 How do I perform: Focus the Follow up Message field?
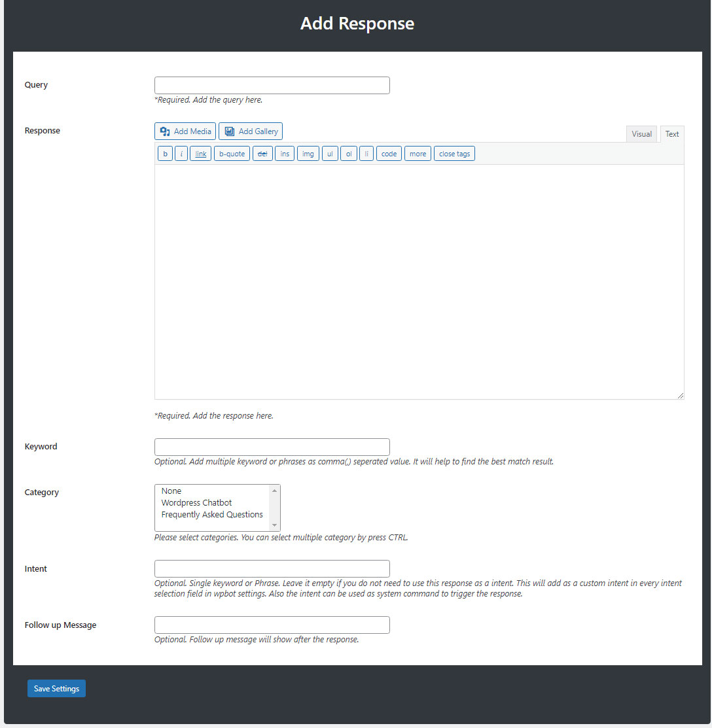[x=272, y=625]
